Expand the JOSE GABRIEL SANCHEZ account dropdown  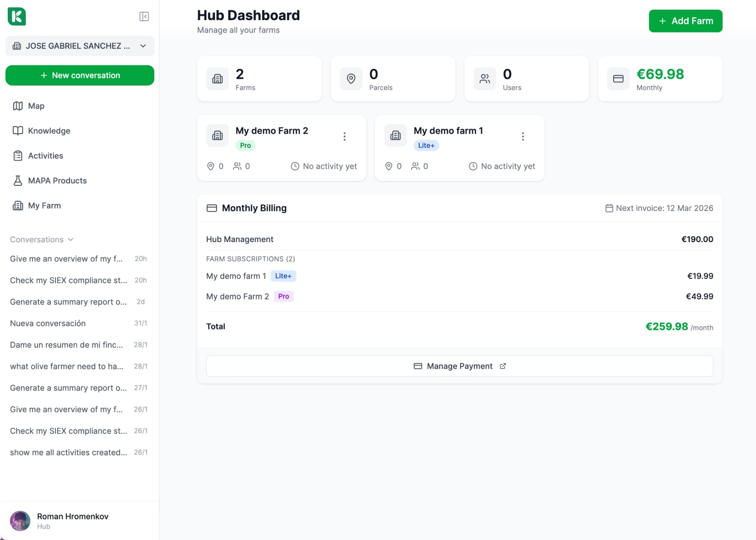[x=143, y=46]
